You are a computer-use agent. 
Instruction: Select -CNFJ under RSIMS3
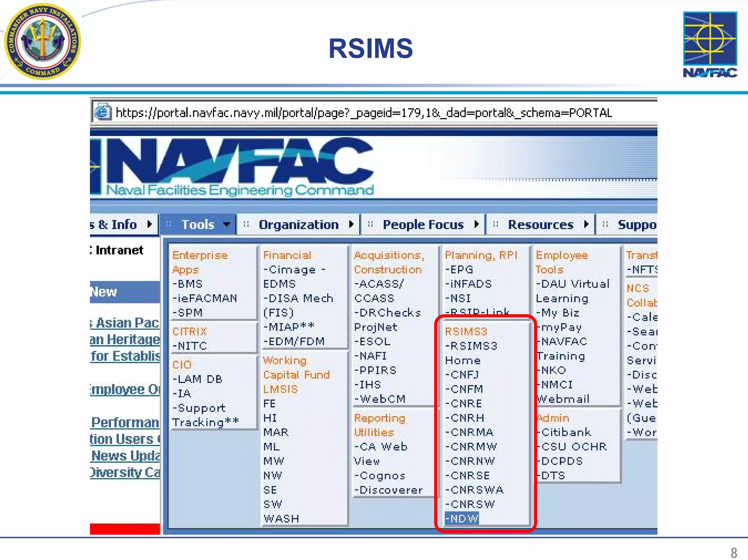click(x=462, y=375)
